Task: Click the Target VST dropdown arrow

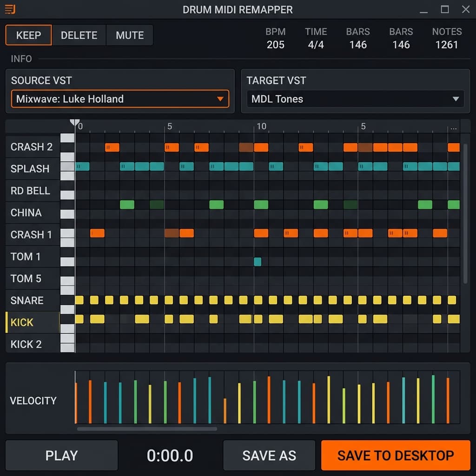Action: (x=456, y=99)
